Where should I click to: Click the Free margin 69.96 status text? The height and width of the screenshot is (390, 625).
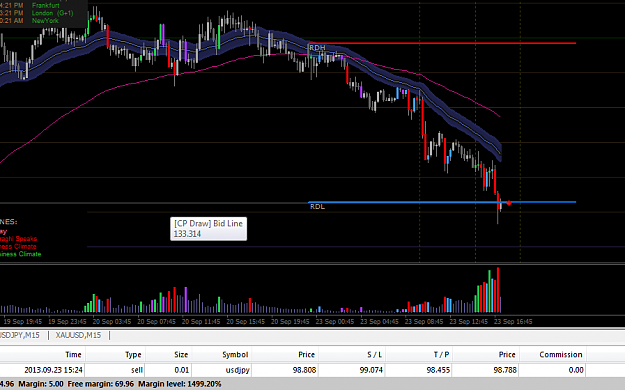[100, 384]
